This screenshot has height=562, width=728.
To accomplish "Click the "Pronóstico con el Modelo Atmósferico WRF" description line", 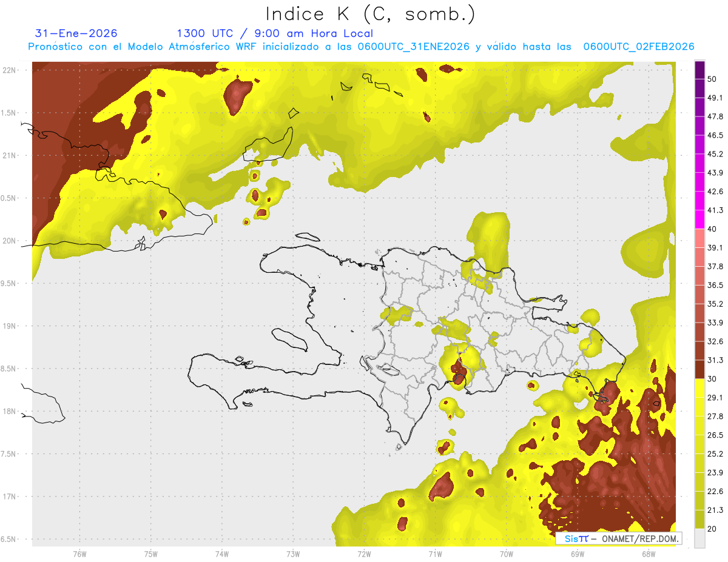I will tap(361, 47).
